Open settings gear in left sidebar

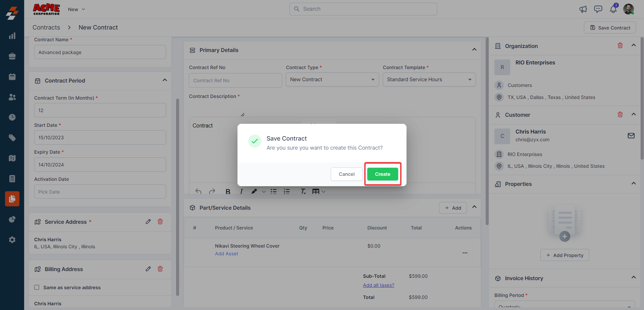[12, 240]
